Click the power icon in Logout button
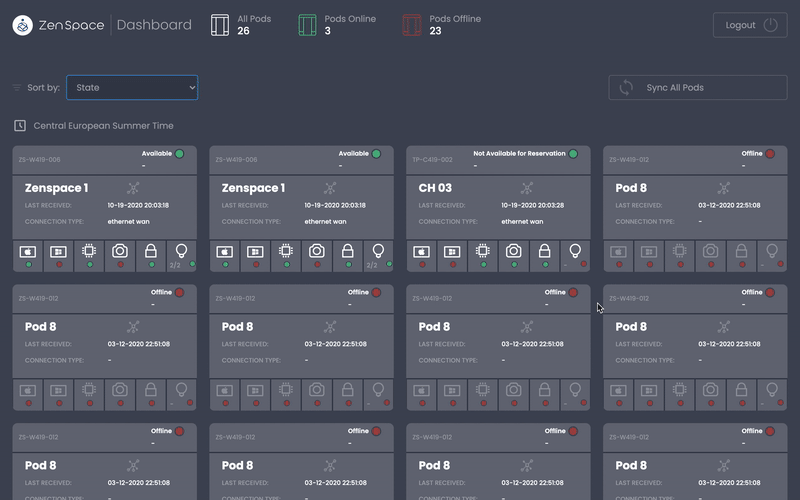Image resolution: width=800 pixels, height=500 pixels. click(770, 25)
